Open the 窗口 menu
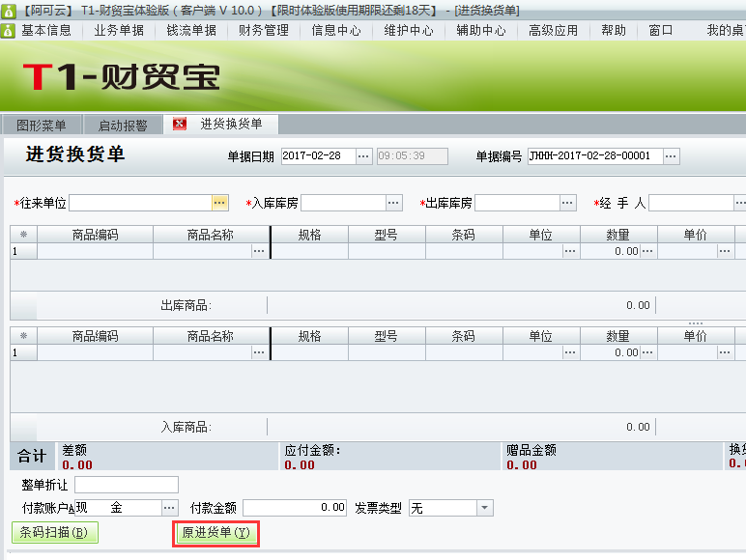The height and width of the screenshot is (560, 746). (661, 31)
